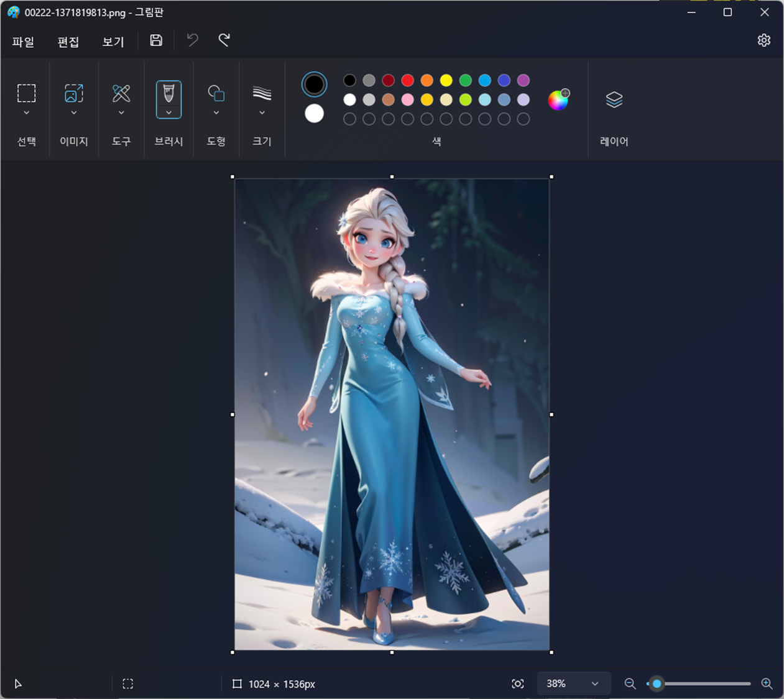
Task: Pick the turquoise blue palette swatch
Action: 484,80
